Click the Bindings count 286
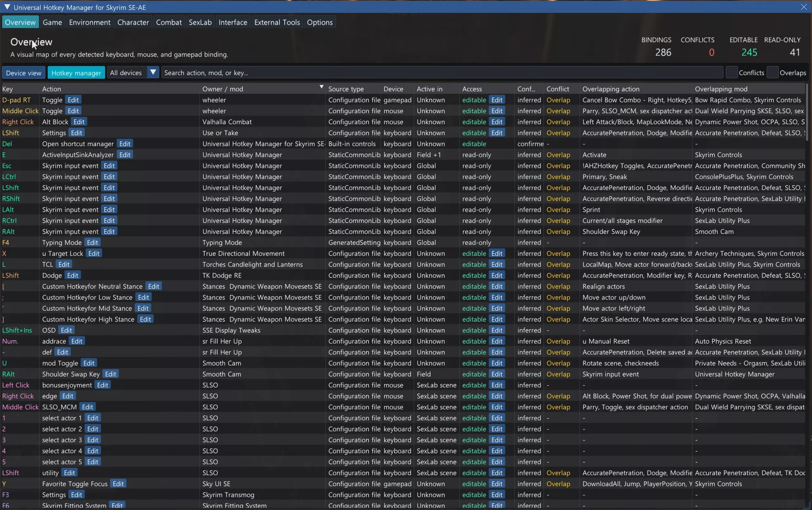 pos(663,52)
